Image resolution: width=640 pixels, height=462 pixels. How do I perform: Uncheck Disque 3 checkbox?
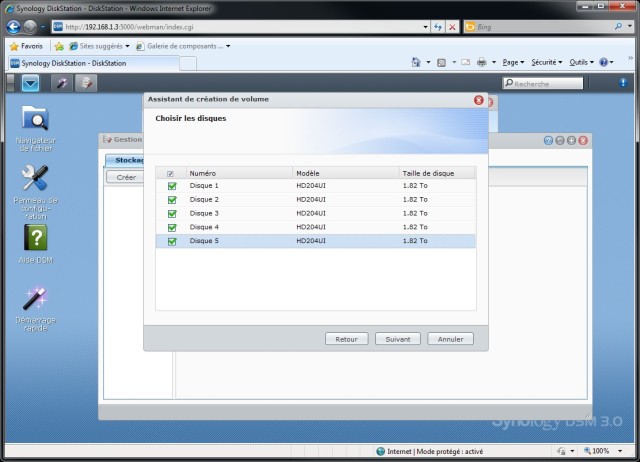tap(172, 214)
